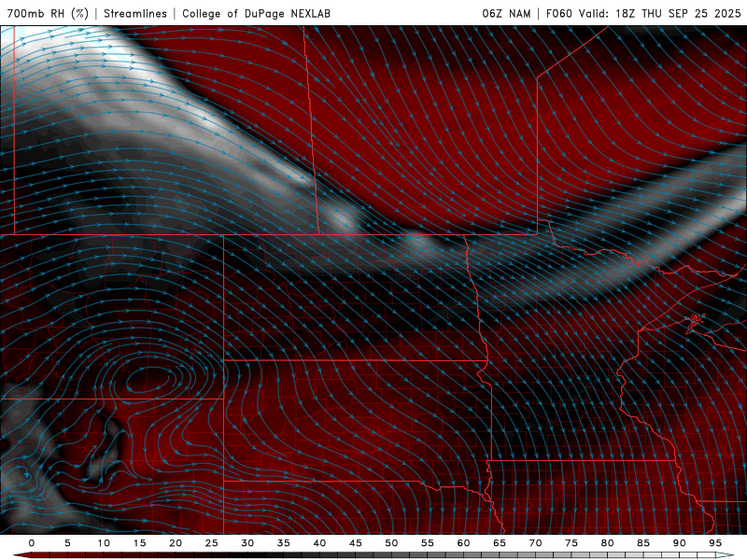Click the "F060" forecast hour label
The height and width of the screenshot is (560, 747).
[x=558, y=13]
